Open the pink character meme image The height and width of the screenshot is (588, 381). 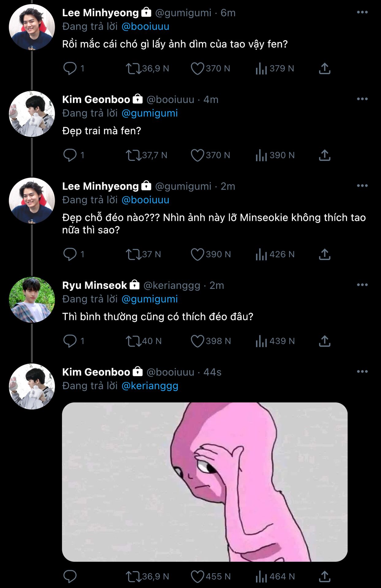pyautogui.click(x=205, y=482)
